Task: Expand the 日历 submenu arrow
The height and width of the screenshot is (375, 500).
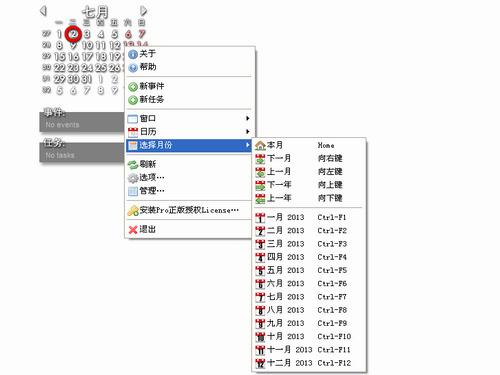Action: (247, 132)
